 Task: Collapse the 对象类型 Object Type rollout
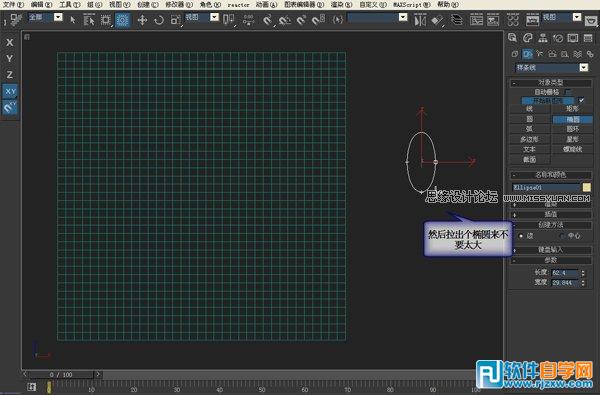550,83
